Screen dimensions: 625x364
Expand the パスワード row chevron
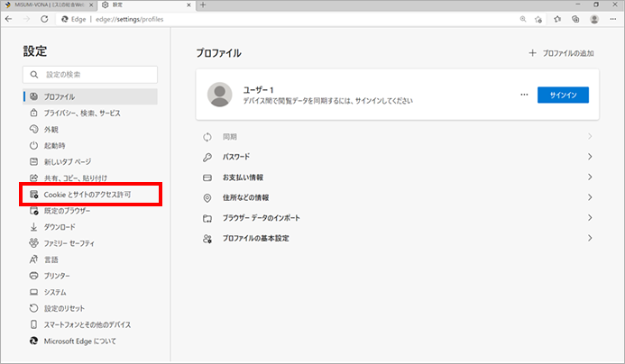pyautogui.click(x=590, y=157)
